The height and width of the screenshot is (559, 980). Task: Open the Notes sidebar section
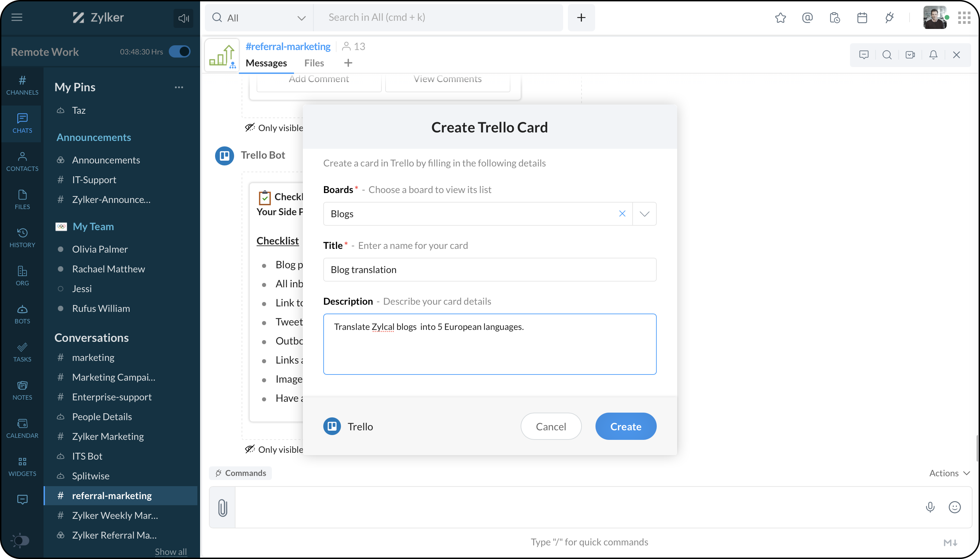(22, 390)
